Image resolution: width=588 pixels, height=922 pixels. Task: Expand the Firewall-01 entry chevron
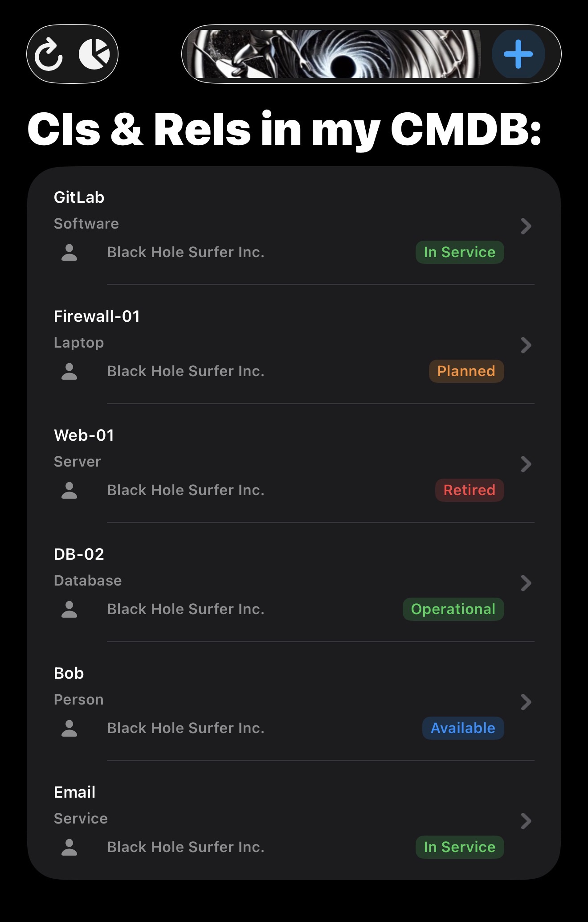click(x=526, y=345)
